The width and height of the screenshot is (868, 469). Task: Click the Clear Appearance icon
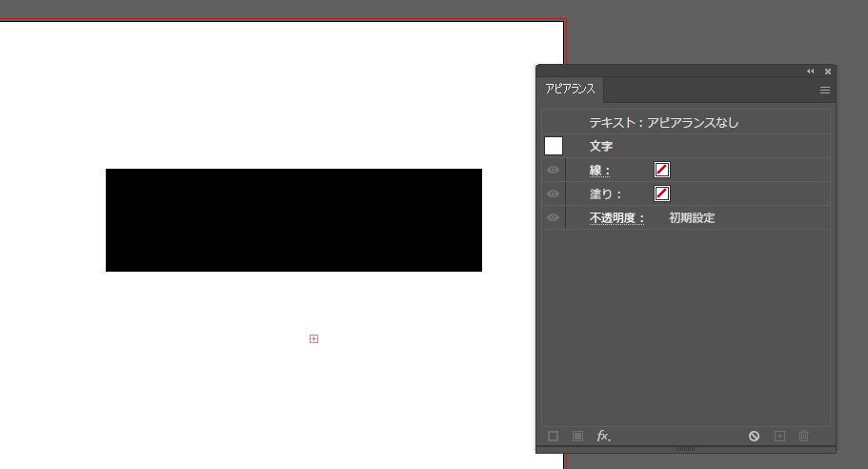pos(754,436)
